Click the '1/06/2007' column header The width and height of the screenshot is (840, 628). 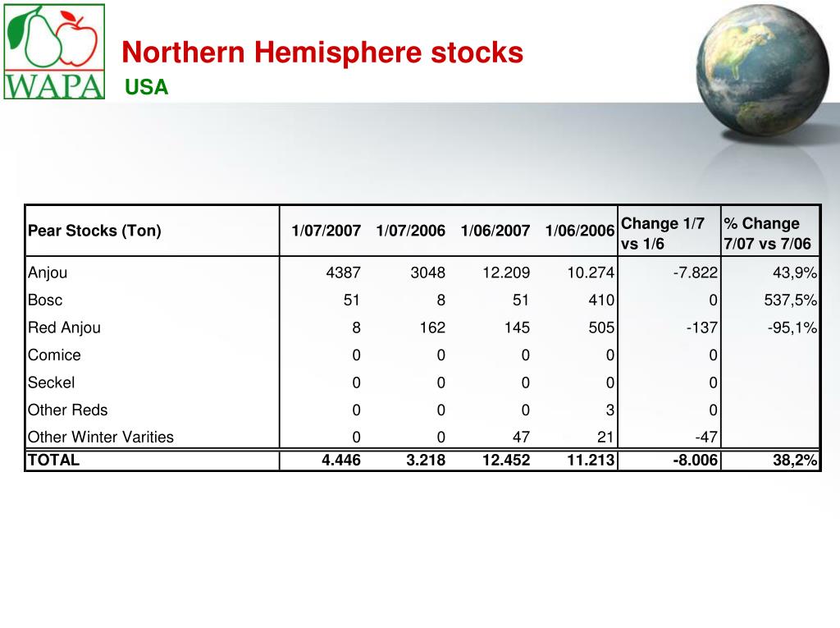(x=495, y=231)
